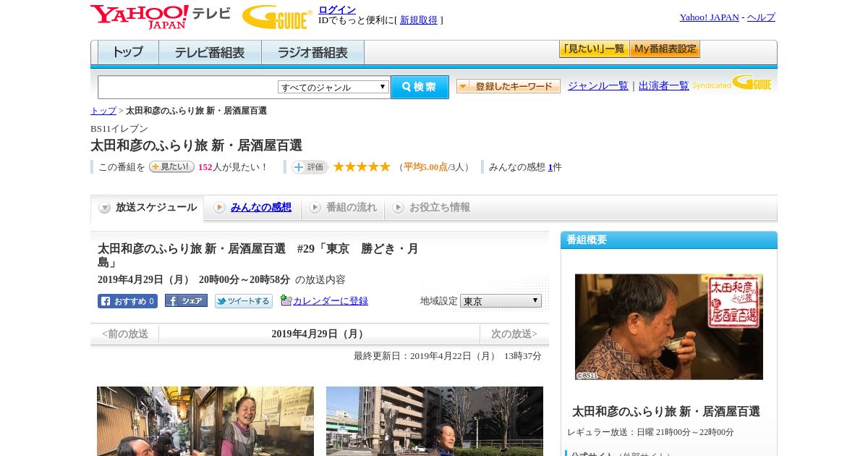
Task: Click the photo of the laughing woman in the izakaya
Action: [x=205, y=421]
